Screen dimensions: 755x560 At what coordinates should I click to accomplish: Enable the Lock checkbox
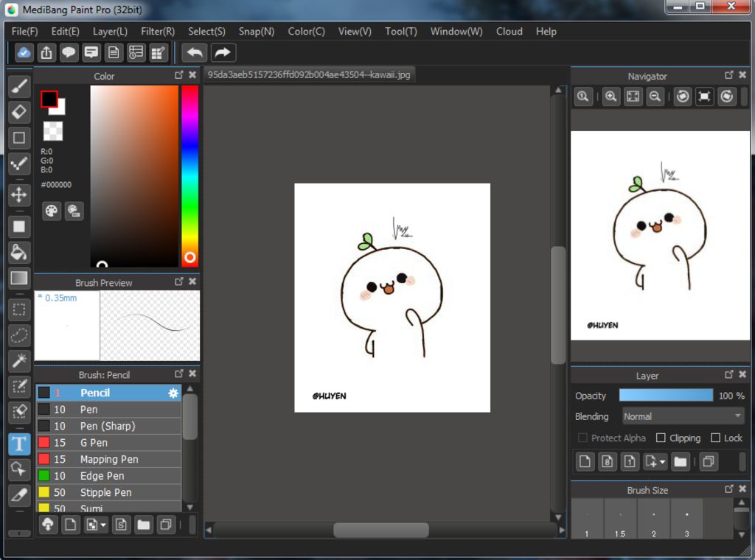[715, 438]
